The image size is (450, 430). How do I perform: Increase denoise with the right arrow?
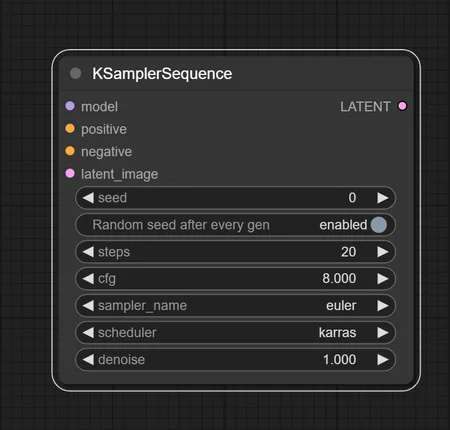383,360
